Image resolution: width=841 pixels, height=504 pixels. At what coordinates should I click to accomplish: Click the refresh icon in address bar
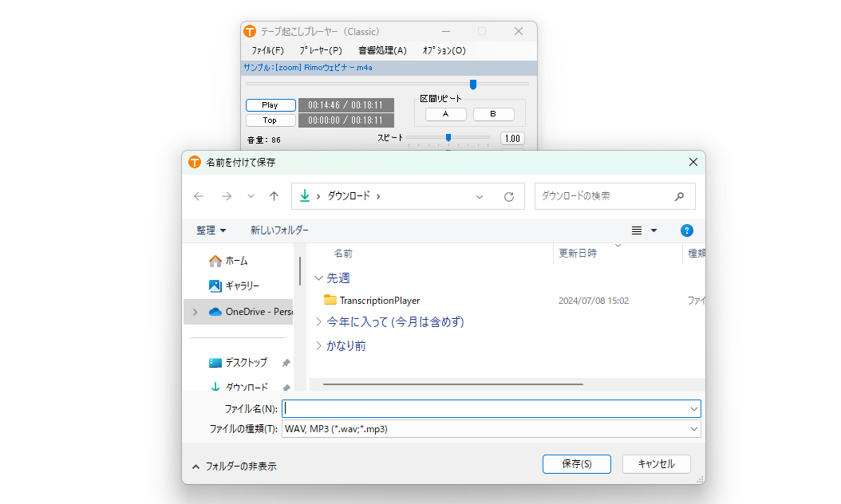(508, 196)
